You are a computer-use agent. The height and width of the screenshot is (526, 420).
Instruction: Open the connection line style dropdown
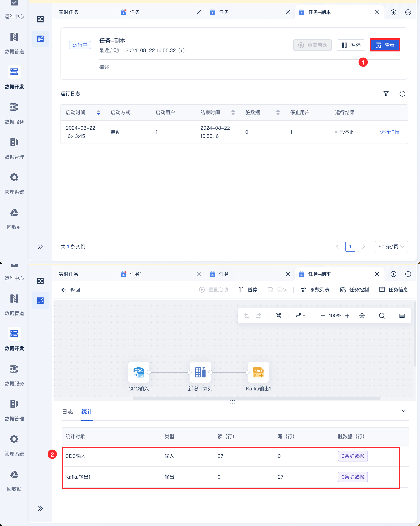pos(300,316)
